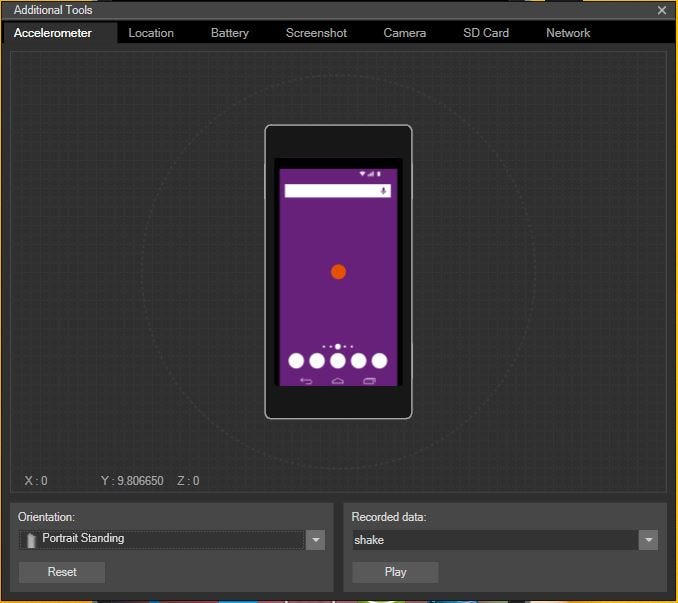Tap the microphone icon in phone search bar
This screenshot has width=678, height=603.
click(383, 191)
